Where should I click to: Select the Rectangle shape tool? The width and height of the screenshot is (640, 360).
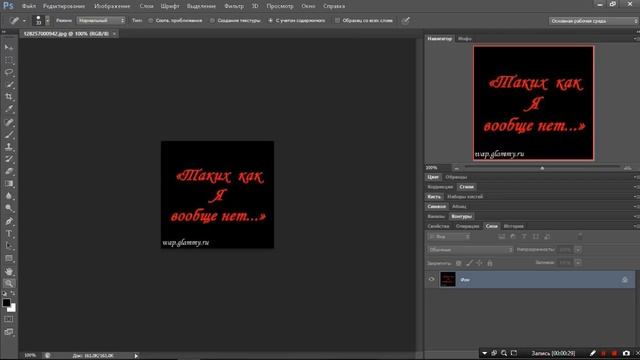[9, 258]
